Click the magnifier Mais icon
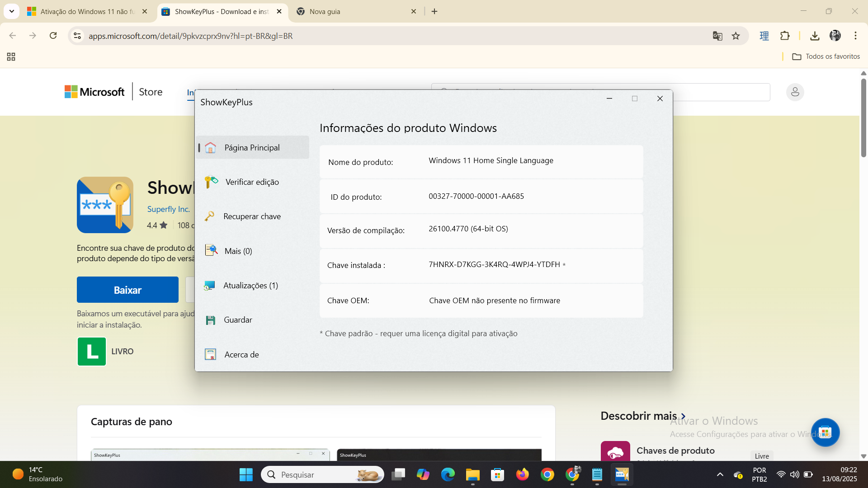The height and width of the screenshot is (488, 868). click(x=211, y=250)
